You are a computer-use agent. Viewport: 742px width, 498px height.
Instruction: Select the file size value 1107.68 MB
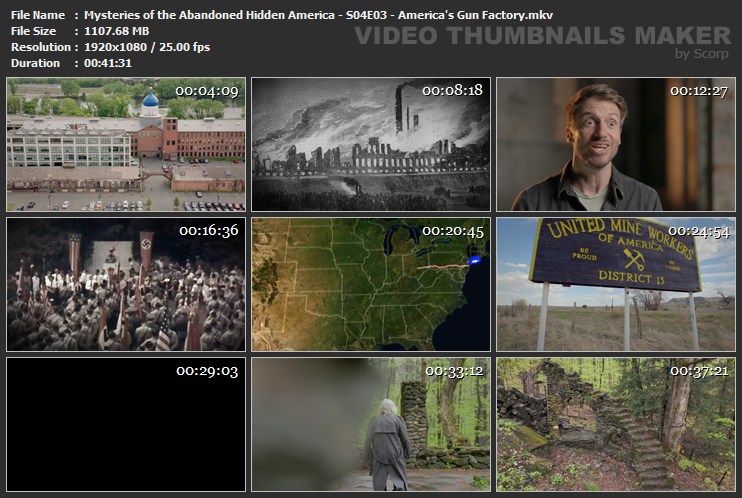coord(116,31)
